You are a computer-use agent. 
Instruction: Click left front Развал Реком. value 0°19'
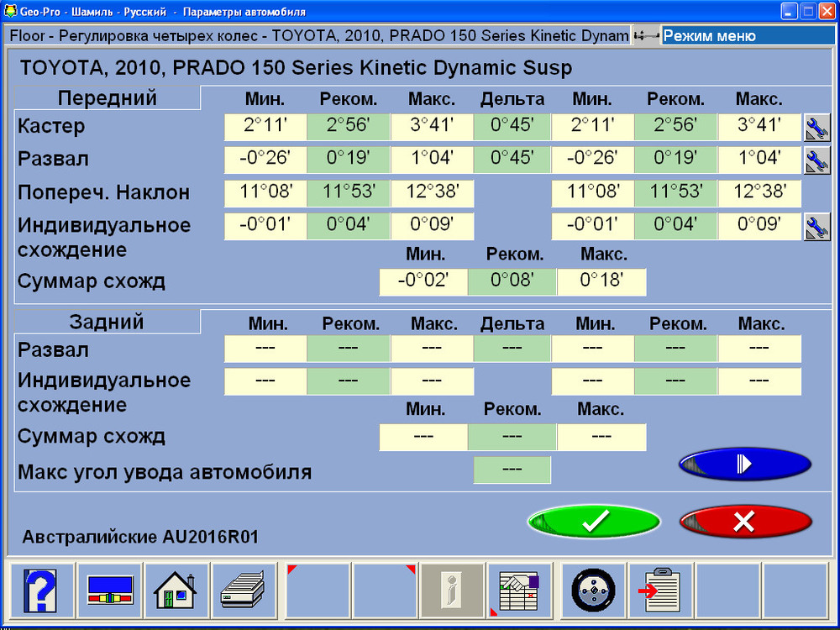point(349,160)
